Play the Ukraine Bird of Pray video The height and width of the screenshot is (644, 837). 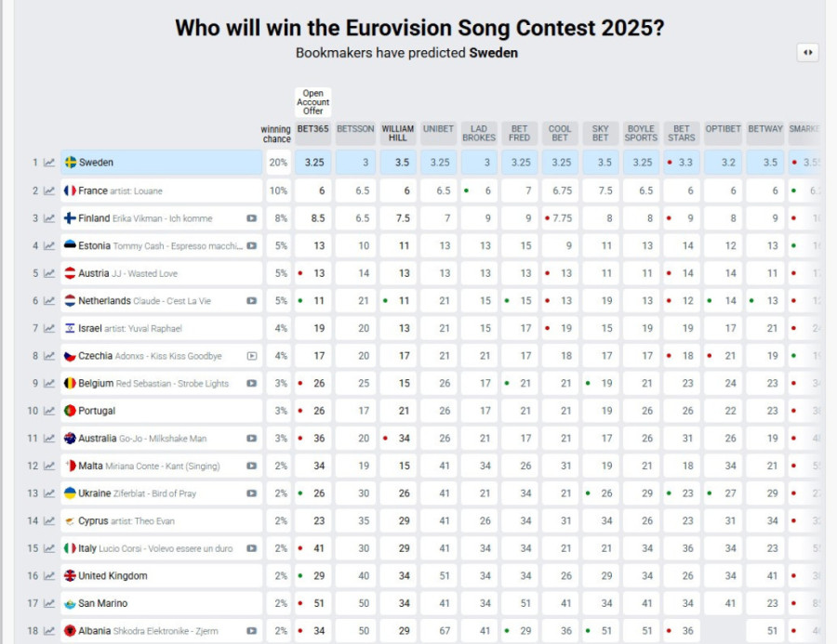pos(251,493)
